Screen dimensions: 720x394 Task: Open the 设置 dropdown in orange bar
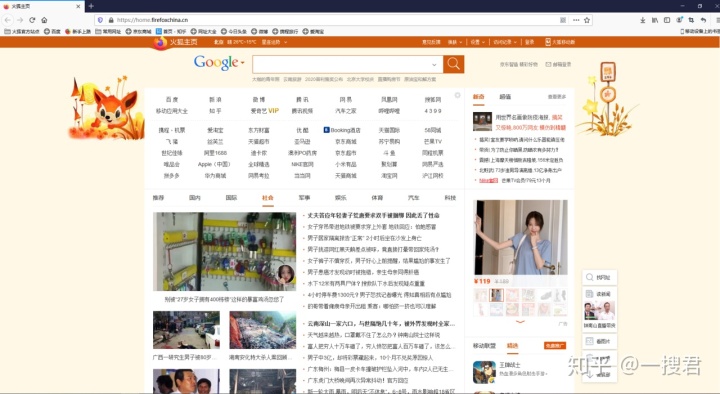[x=478, y=42]
